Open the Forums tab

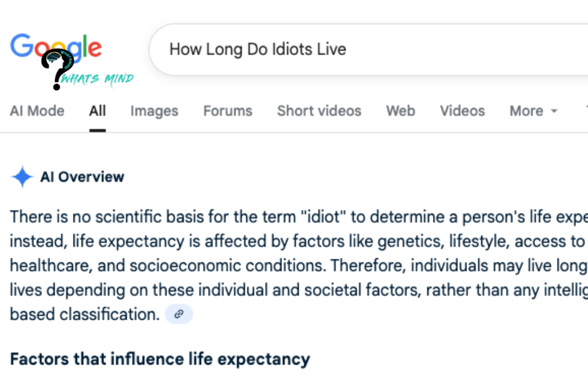[227, 111]
